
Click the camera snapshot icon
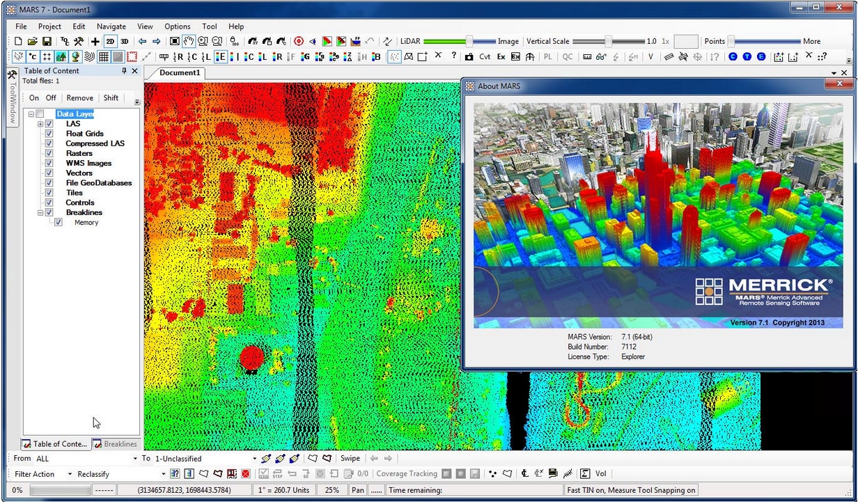point(469,57)
